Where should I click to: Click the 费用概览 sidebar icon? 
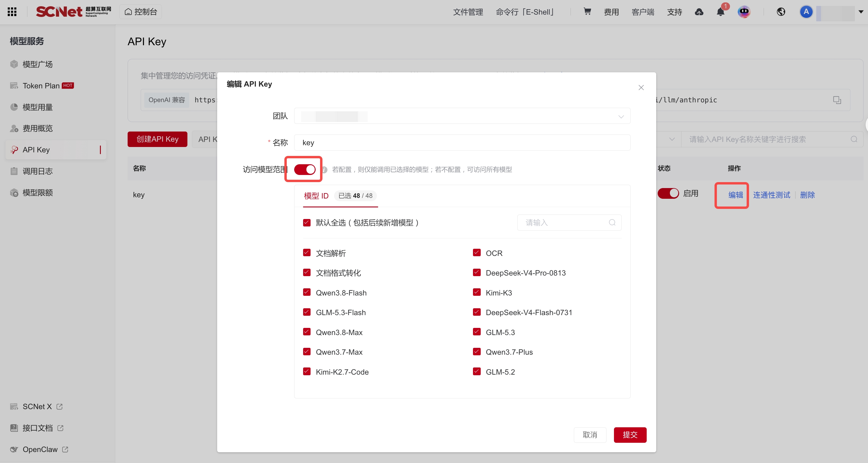14,128
